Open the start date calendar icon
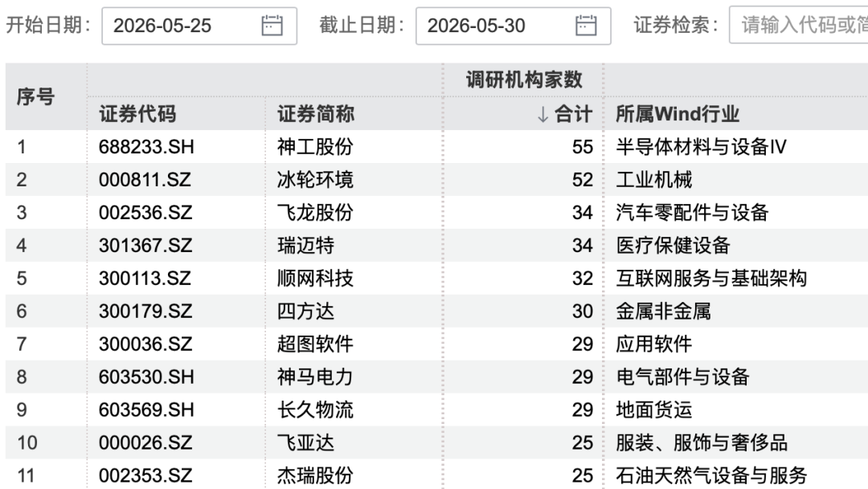The height and width of the screenshot is (489, 868). 272,26
